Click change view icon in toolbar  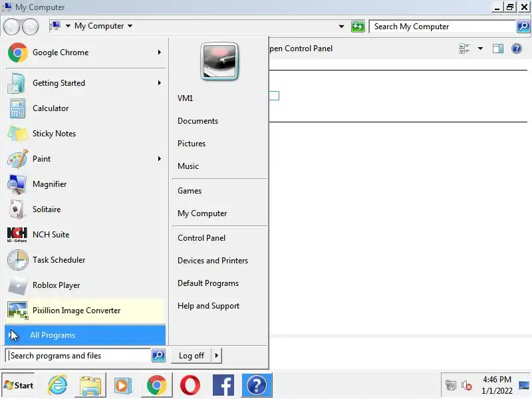pyautogui.click(x=464, y=49)
